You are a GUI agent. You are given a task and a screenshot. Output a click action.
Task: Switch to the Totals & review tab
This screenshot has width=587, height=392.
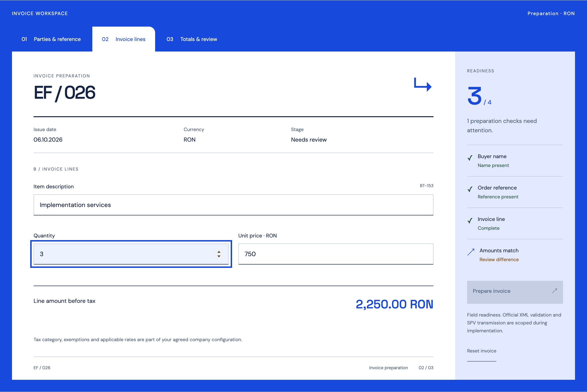pyautogui.click(x=192, y=39)
